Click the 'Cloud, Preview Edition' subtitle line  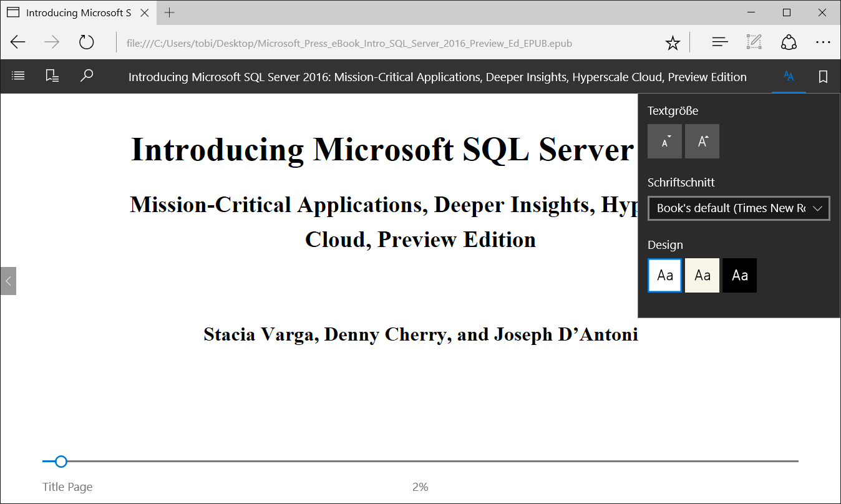420,240
